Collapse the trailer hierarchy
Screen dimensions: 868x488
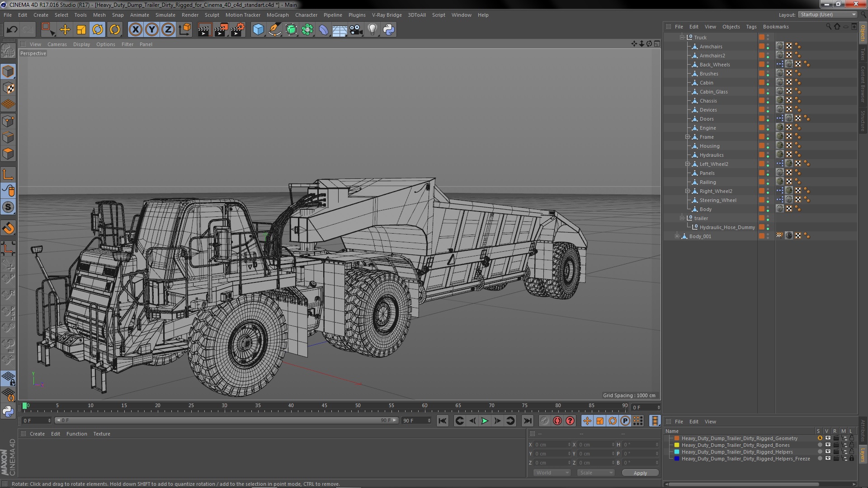682,218
